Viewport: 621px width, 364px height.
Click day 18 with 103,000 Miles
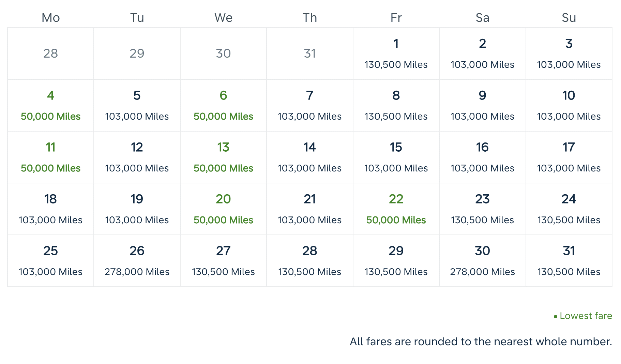50,209
